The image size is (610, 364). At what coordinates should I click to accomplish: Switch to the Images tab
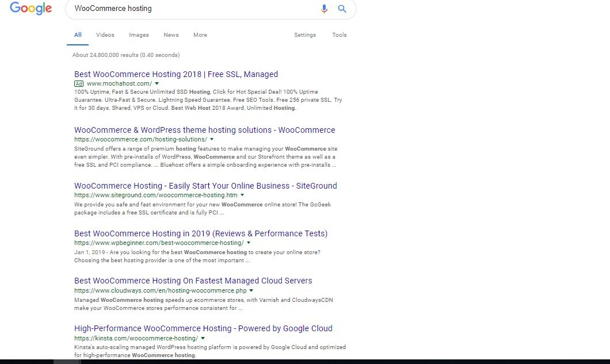click(x=139, y=35)
